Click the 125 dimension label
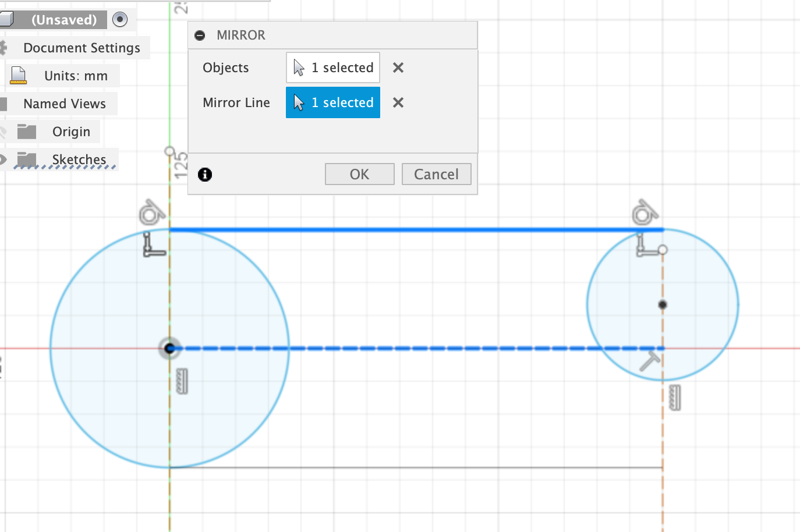Screen dimensions: 800x532 click(x=182, y=165)
